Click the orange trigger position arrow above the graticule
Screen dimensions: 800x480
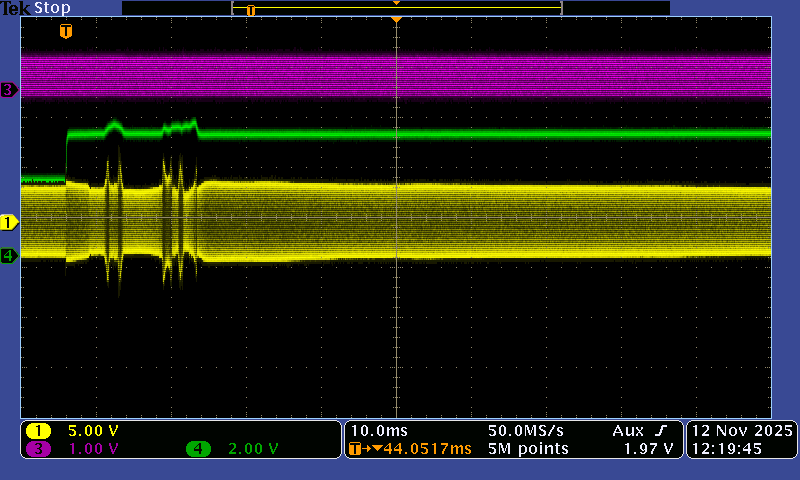pos(397,19)
